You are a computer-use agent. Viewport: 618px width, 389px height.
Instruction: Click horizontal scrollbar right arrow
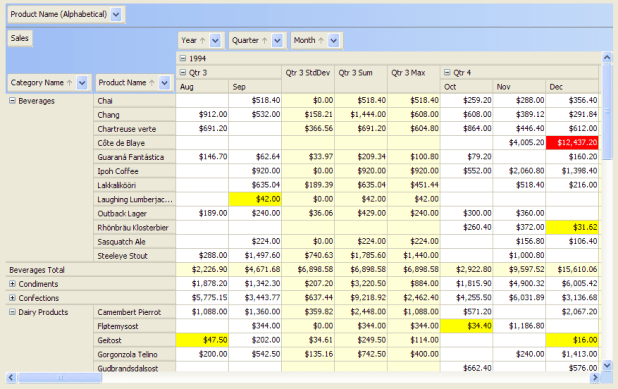[595, 378]
